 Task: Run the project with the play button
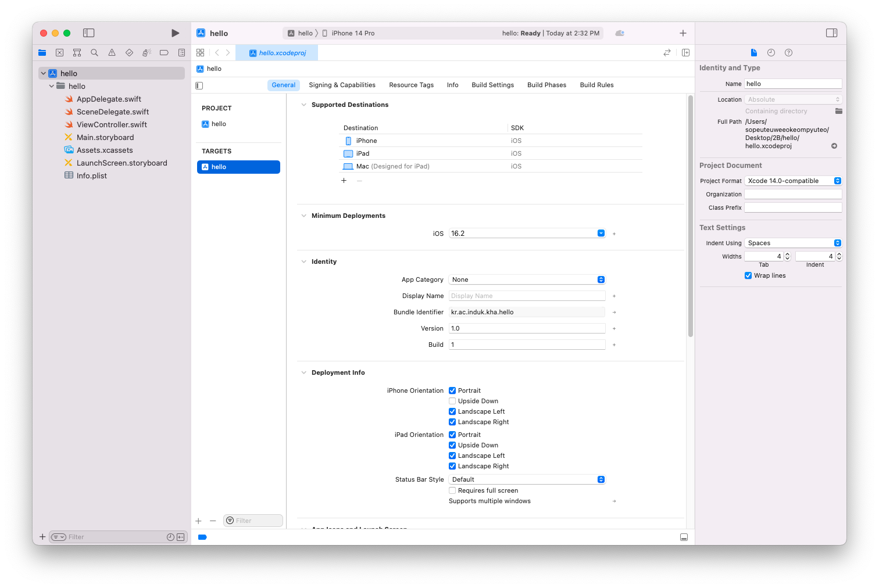(175, 33)
